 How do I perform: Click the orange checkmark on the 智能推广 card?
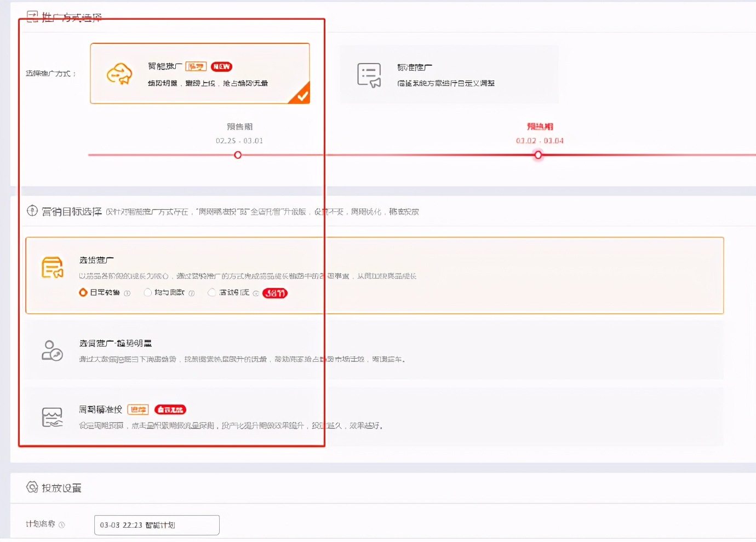(301, 95)
